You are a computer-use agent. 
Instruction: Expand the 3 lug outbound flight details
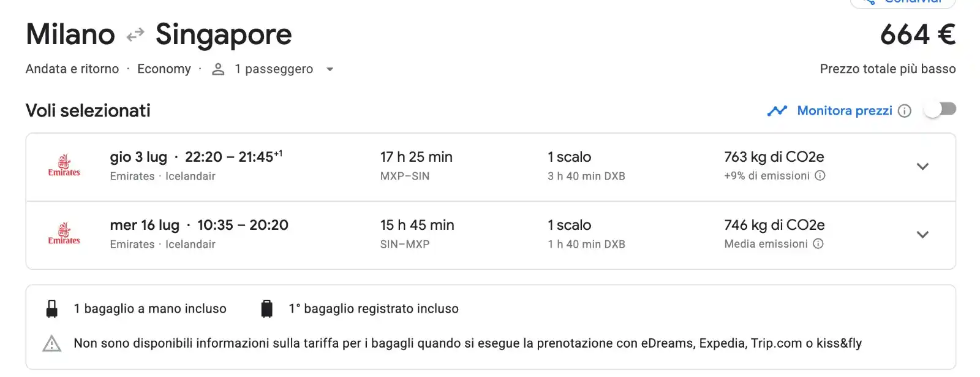click(922, 166)
